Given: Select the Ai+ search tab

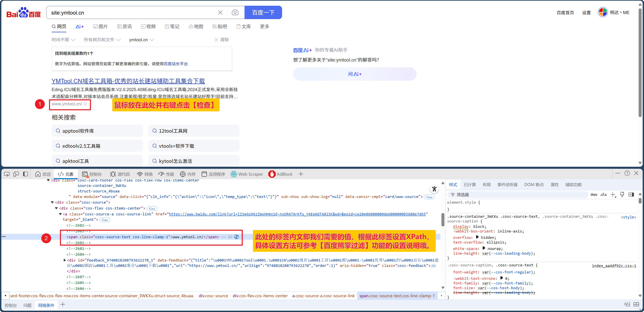Looking at the screenshot, I should click(x=80, y=27).
